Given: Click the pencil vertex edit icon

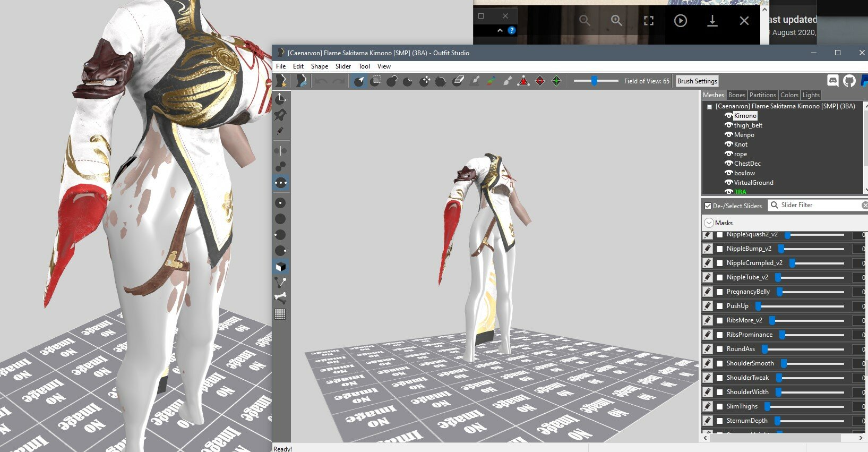Looking at the screenshot, I should [280, 131].
